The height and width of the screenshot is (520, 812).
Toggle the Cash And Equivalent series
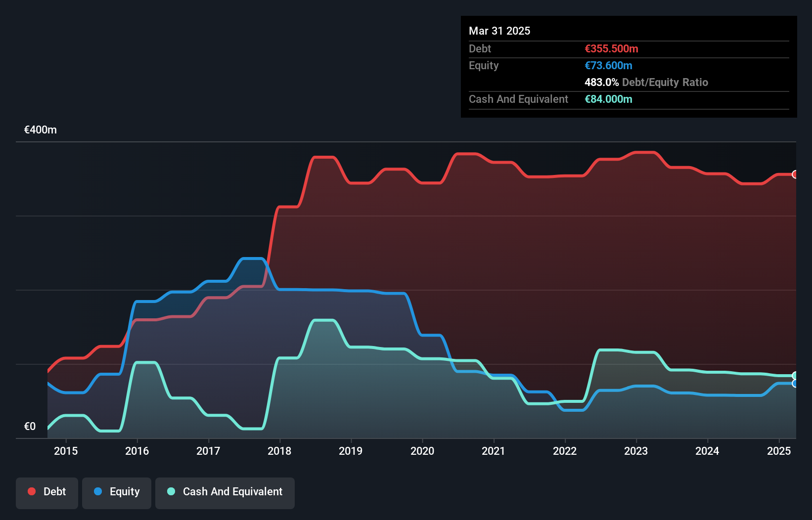[225, 492]
